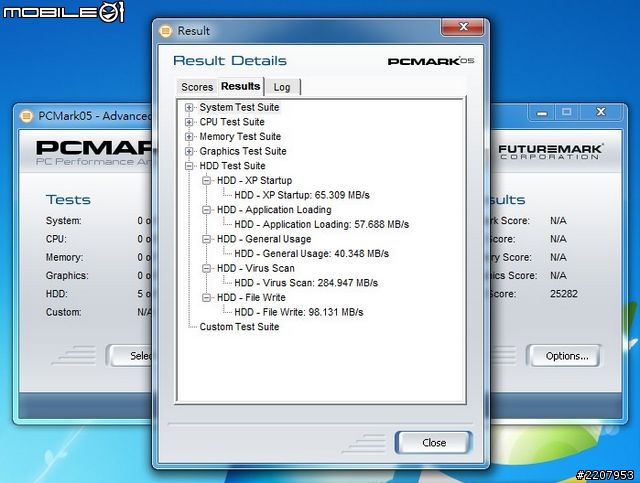The width and height of the screenshot is (640, 483).
Task: Select 'HDD - File Write: 98.131 MB/s' row
Action: pyautogui.click(x=299, y=312)
